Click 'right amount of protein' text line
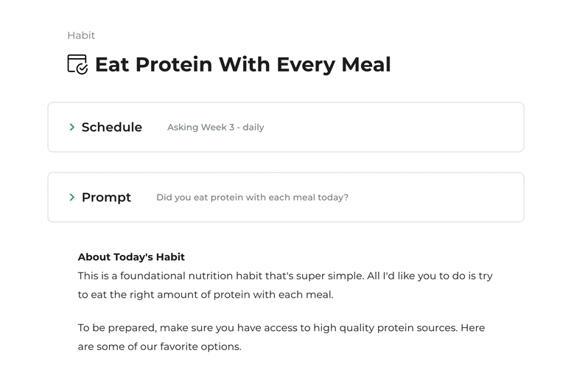 206,295
